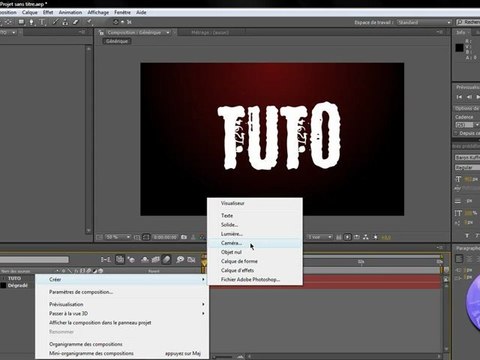The image size is (480, 360).
Task: Click the Hide Shy Layers timeline icon
Action: 145,259
